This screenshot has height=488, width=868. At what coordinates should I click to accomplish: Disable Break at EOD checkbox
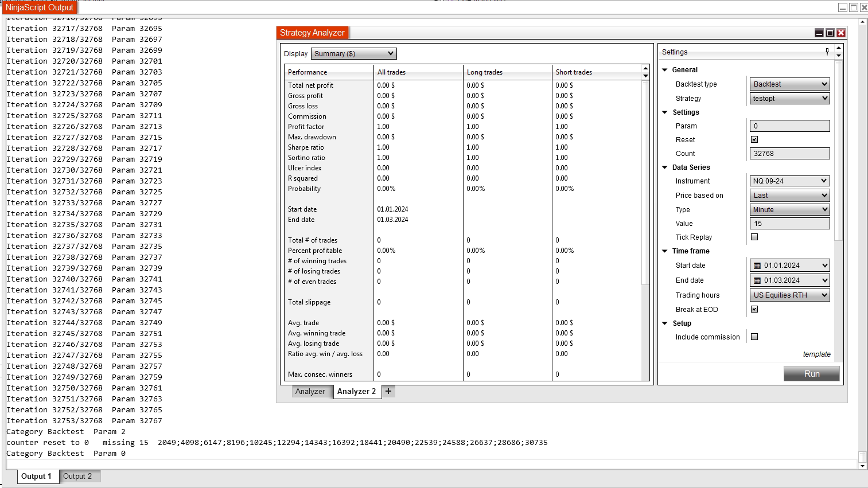(754, 309)
